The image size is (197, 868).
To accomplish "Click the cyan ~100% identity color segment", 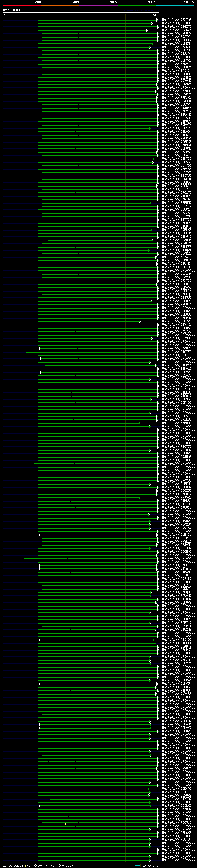I will (x=175, y=6).
